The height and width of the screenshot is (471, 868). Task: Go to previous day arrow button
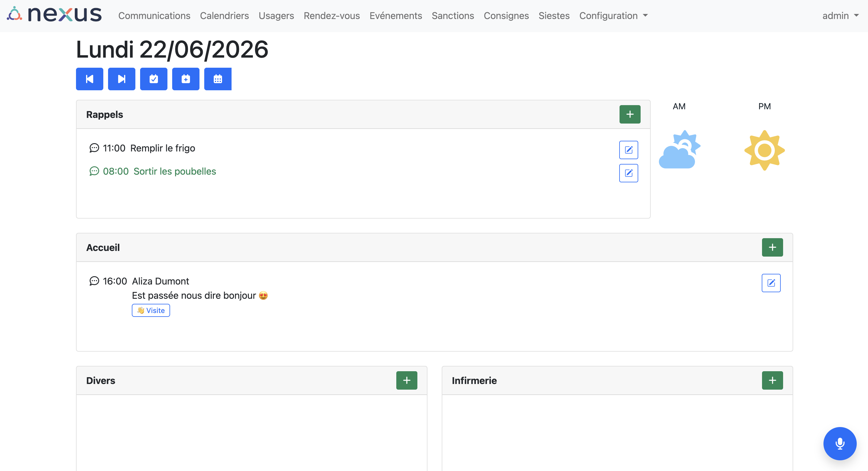pos(90,79)
